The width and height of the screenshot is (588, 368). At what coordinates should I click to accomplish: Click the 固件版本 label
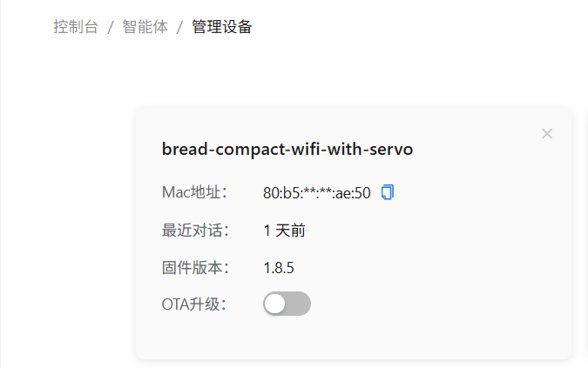[194, 267]
